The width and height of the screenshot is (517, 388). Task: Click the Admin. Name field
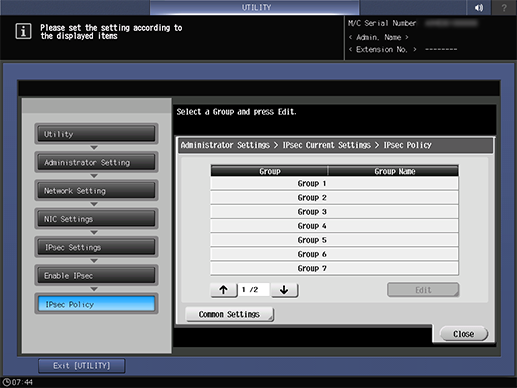(x=378, y=37)
